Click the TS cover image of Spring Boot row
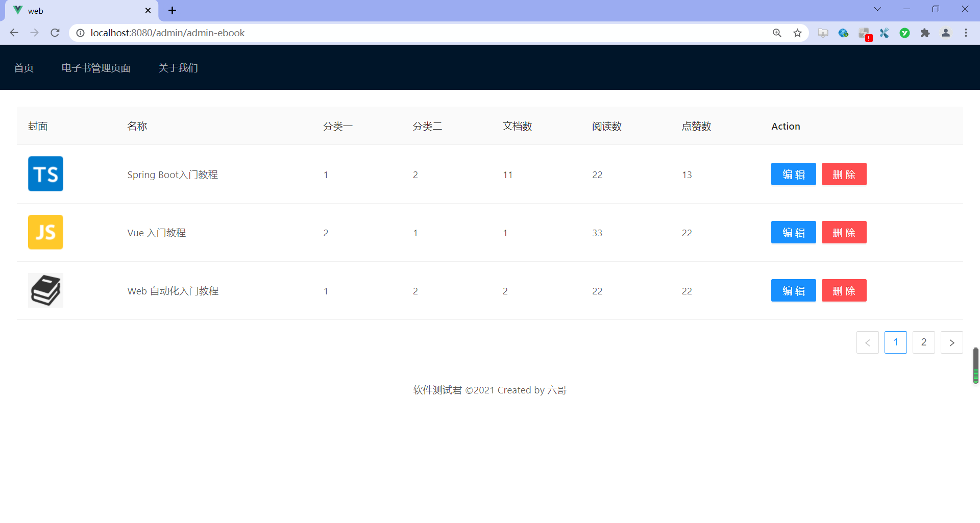Screen dimensions: 980x523 coord(45,174)
